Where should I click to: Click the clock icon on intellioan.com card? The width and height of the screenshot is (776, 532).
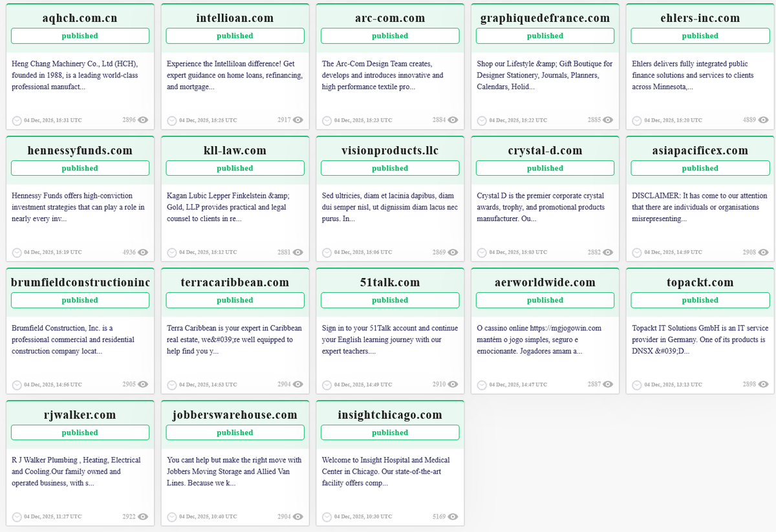[172, 121]
